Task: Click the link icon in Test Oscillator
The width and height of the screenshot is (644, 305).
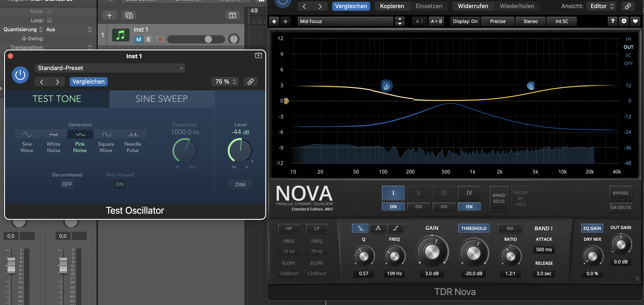Action: [x=251, y=82]
